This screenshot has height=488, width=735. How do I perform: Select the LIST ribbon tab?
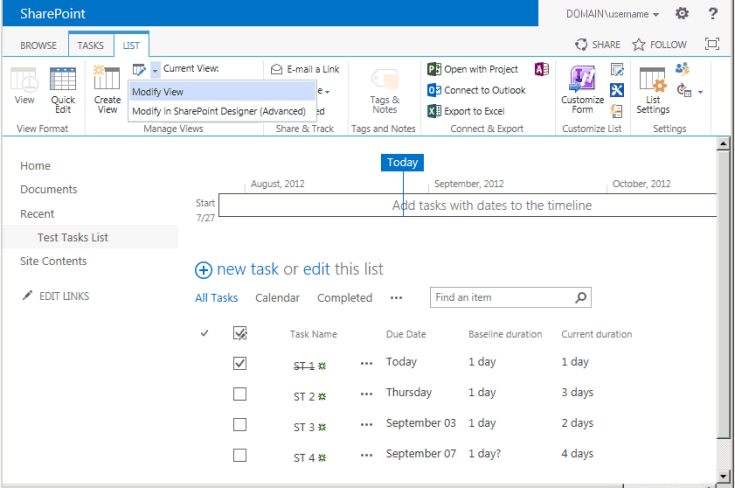coord(131,45)
